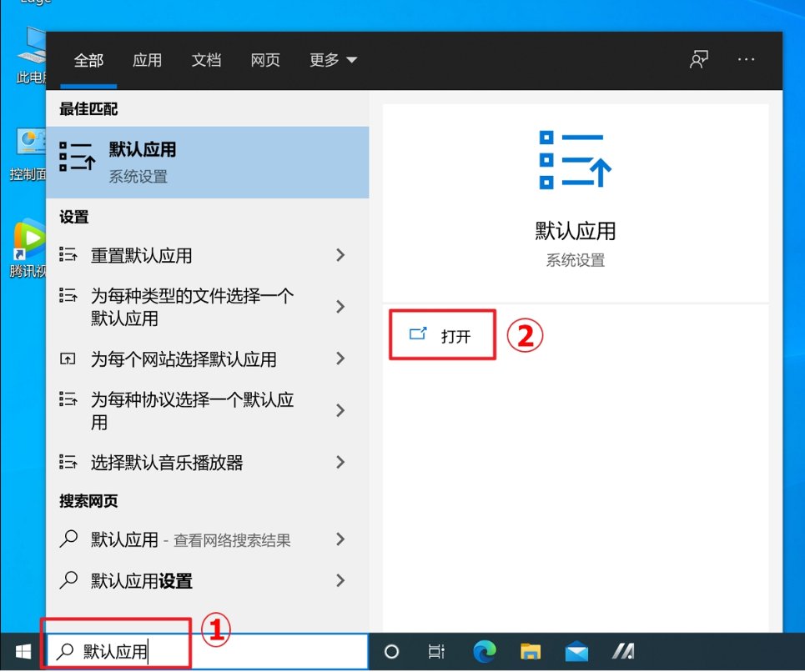Click the slanted-lines app icon on taskbar
This screenshot has height=672, width=805.
click(623, 651)
